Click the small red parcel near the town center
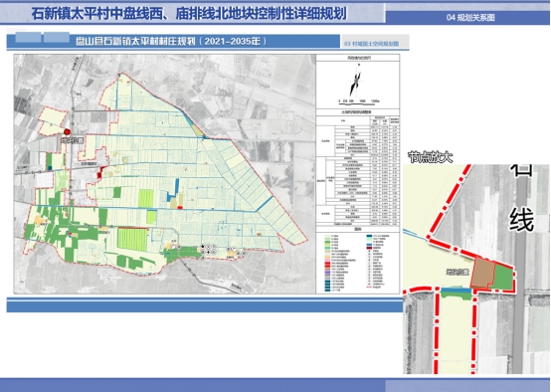The image size is (551, 392). pyautogui.click(x=99, y=174)
